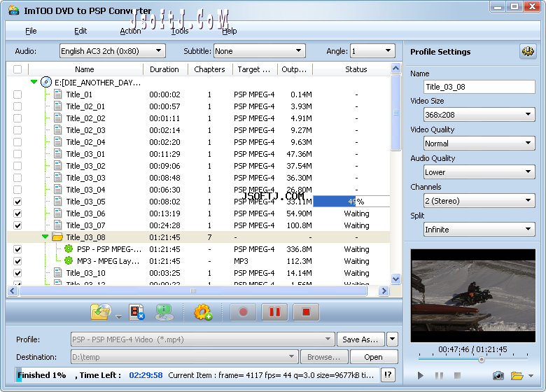Click the remove-video filmstrip toolbar icon
The height and width of the screenshot is (392, 546).
click(136, 312)
